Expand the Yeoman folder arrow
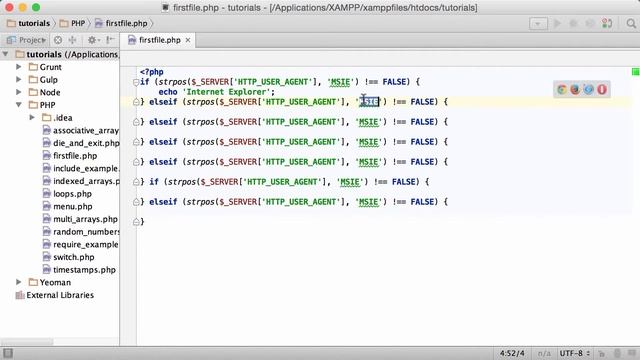This screenshot has width=640, height=360. click(x=18, y=282)
